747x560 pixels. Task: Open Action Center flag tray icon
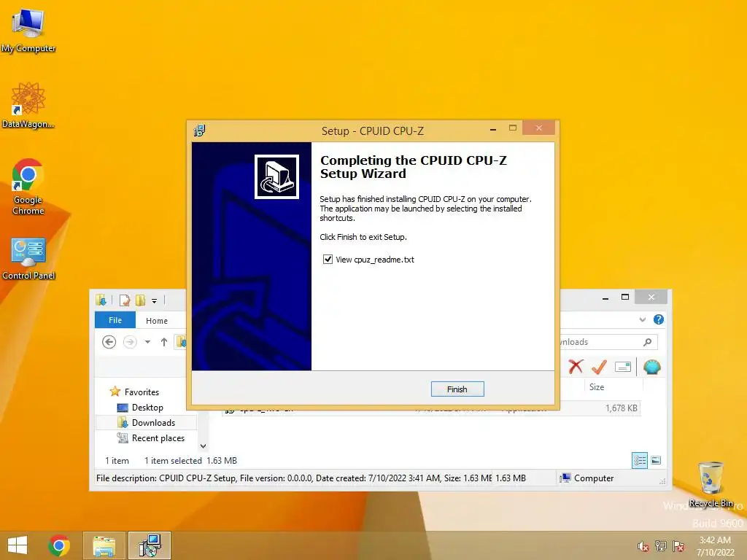[x=678, y=546]
